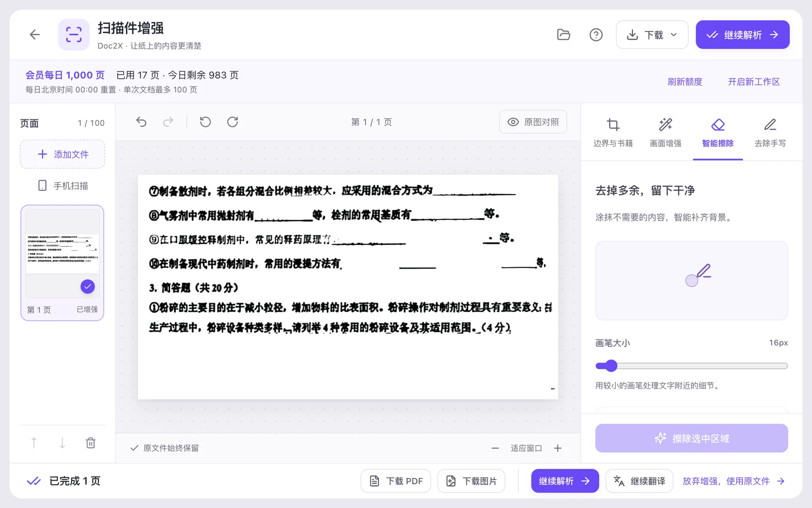Go back with the left arrow icon
This screenshot has height=508, width=812.
pyautogui.click(x=35, y=35)
